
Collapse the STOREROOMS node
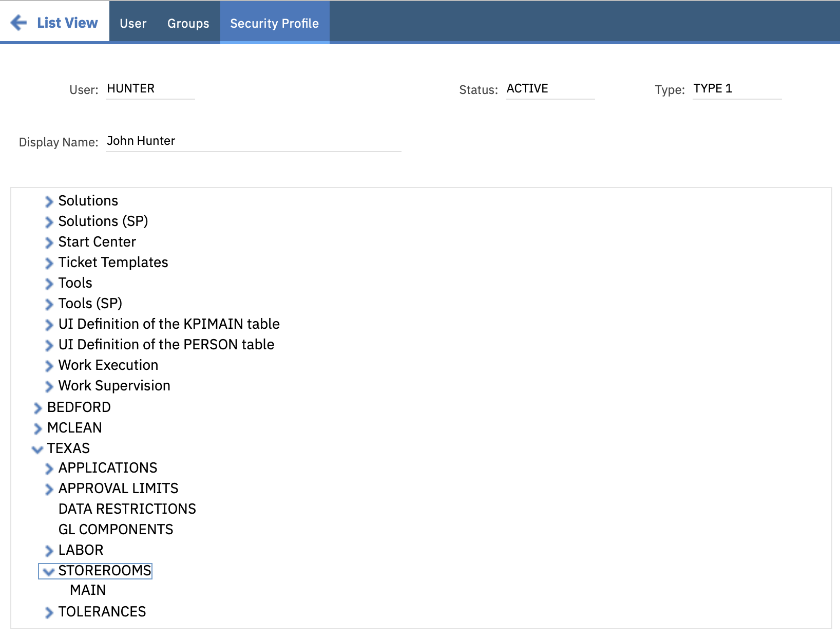48,571
